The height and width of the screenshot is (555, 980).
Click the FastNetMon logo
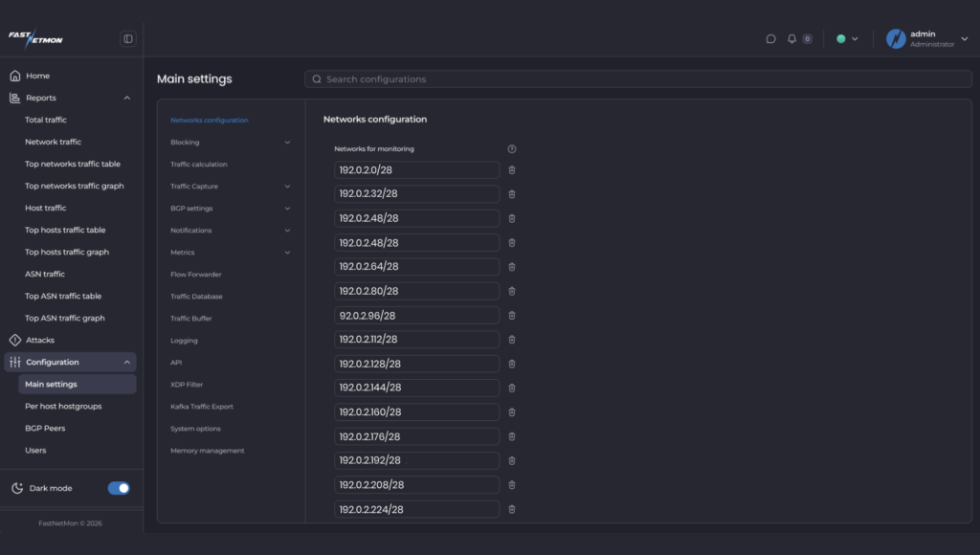click(x=35, y=39)
